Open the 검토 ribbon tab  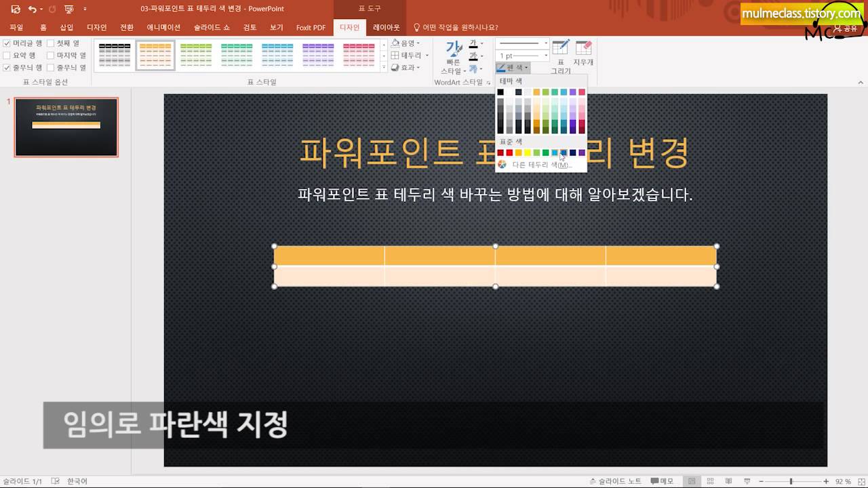click(x=250, y=28)
